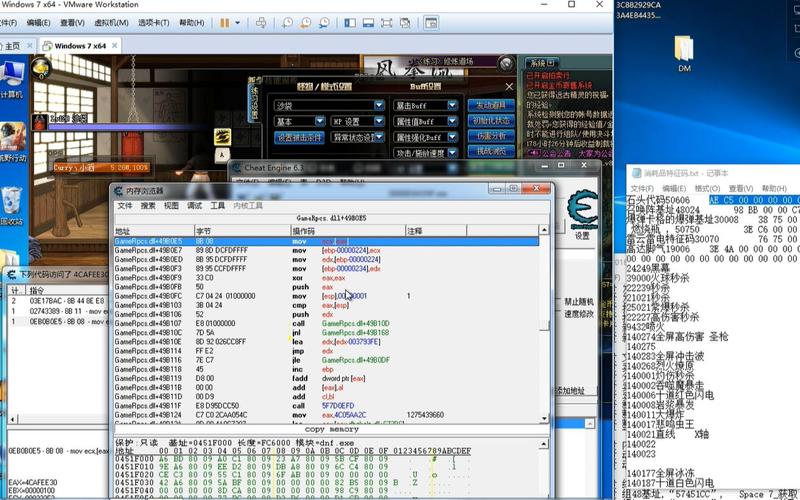This screenshot has height=500, width=800.
Task: Open the 视图 menu in 内存浏览器
Action: tap(171, 206)
